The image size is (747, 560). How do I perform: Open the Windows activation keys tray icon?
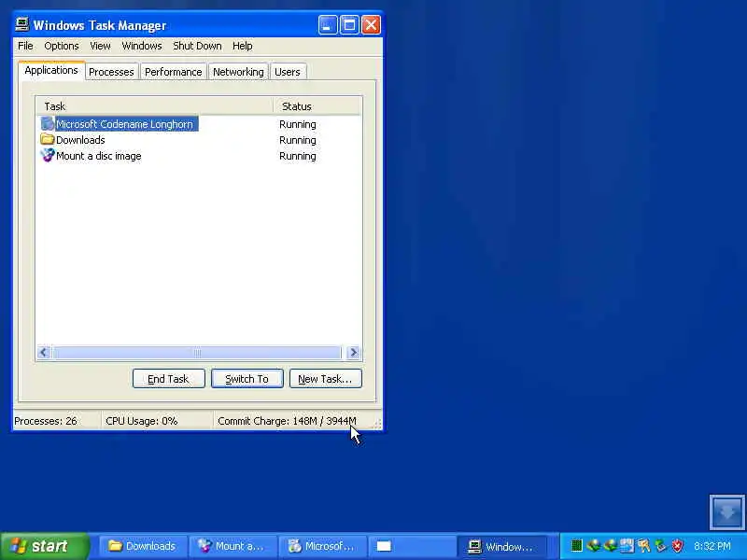[x=644, y=546]
